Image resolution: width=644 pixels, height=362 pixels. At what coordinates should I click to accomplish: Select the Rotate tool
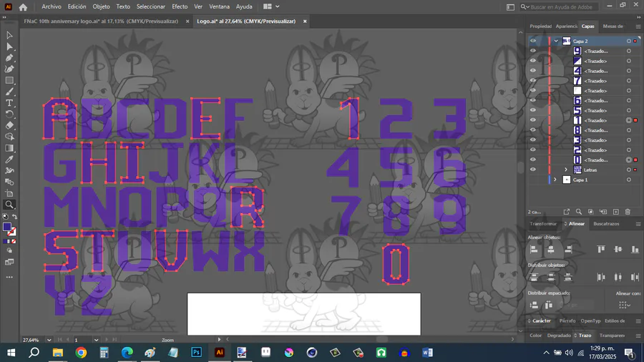coord(9,114)
